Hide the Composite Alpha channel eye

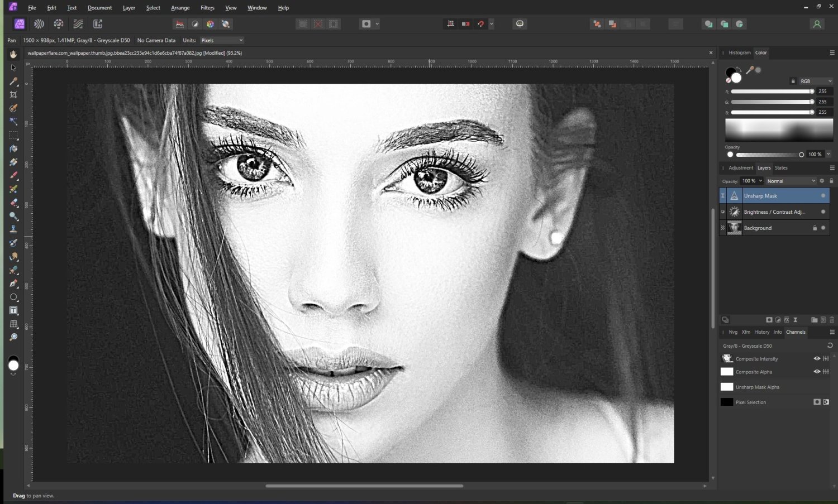[x=817, y=371]
